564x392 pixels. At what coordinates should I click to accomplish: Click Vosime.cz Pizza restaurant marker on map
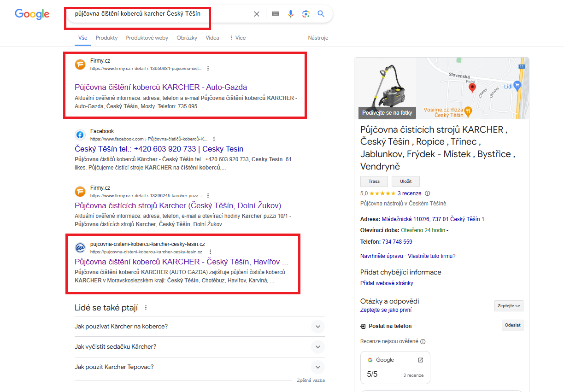point(468,111)
